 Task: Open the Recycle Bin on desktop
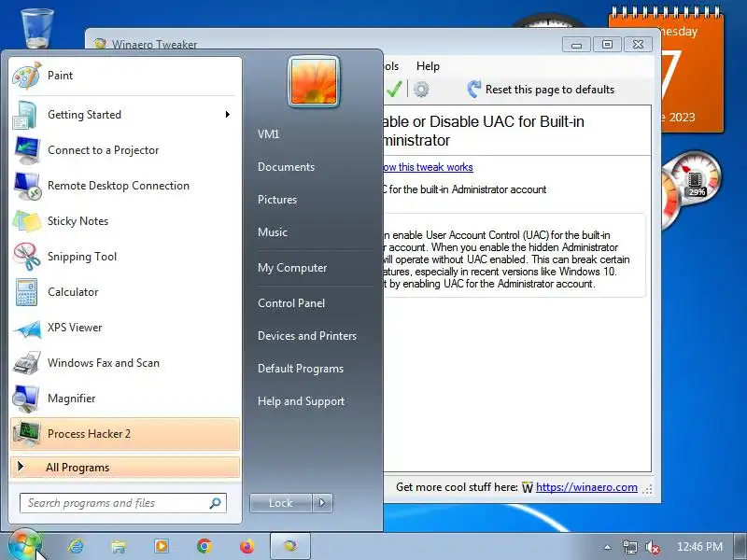pos(37,28)
